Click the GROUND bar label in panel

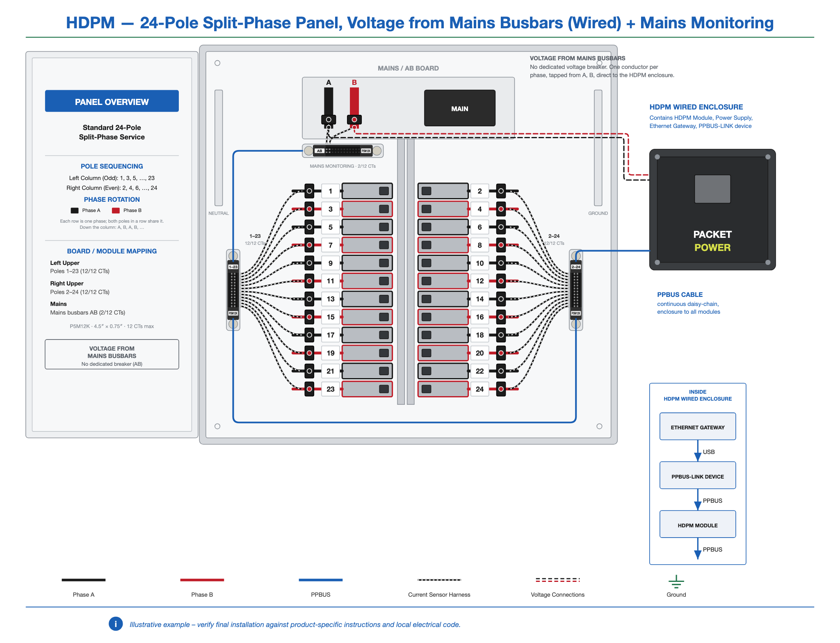tap(598, 213)
